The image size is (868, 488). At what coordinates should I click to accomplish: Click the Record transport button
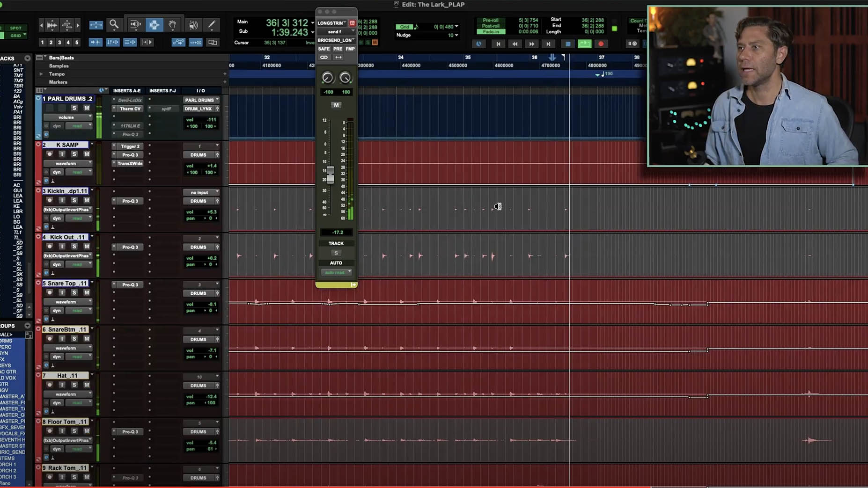(601, 44)
